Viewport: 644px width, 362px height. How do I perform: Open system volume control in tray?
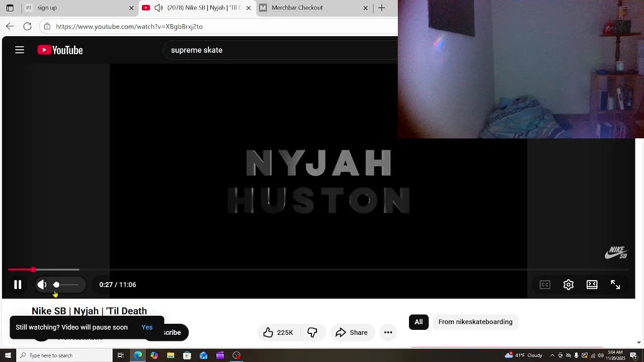point(600,355)
